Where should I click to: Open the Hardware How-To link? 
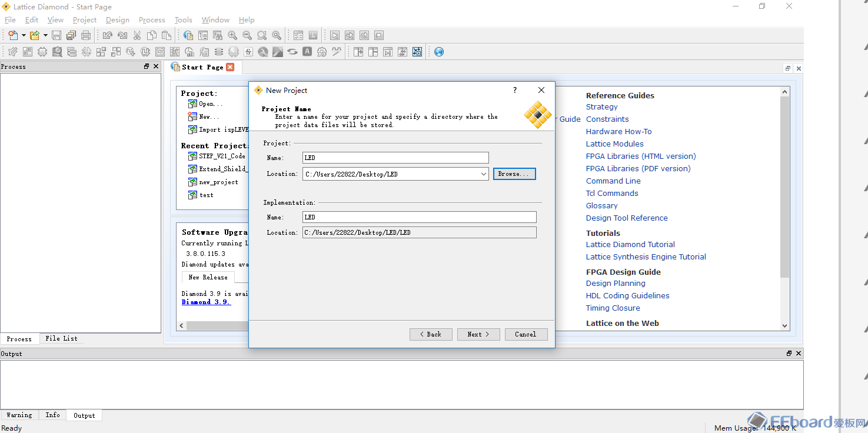coord(618,132)
